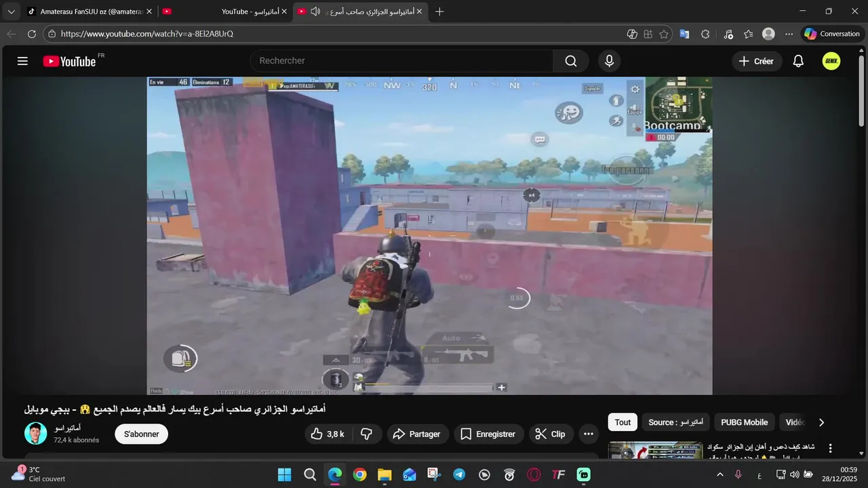Open Edge settings and more ellipsis
This screenshot has height=488, width=868.
[789, 34]
